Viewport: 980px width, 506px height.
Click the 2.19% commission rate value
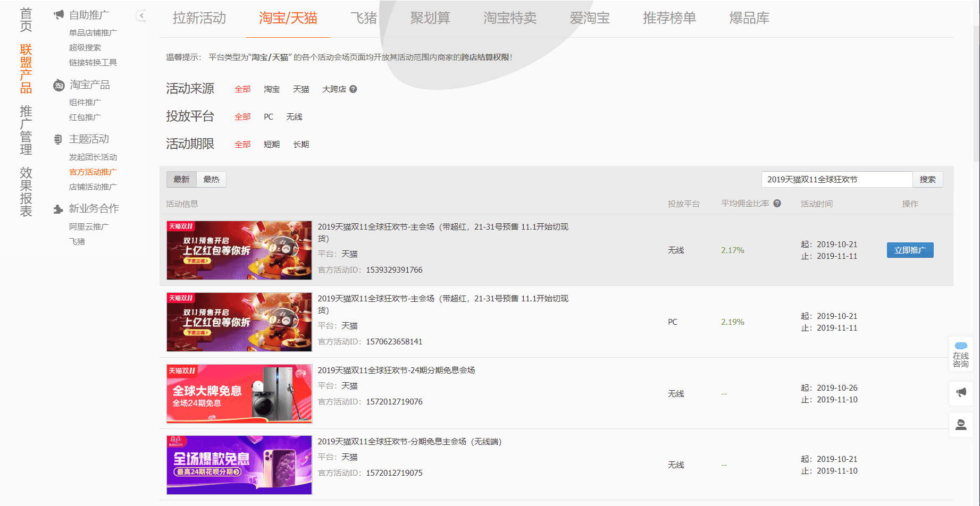coord(732,322)
